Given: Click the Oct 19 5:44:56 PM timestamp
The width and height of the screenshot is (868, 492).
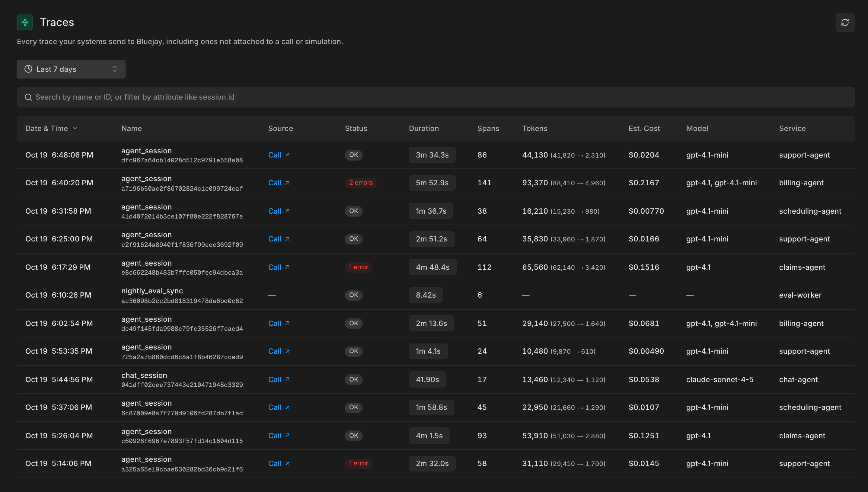Looking at the screenshot, I should coord(59,379).
